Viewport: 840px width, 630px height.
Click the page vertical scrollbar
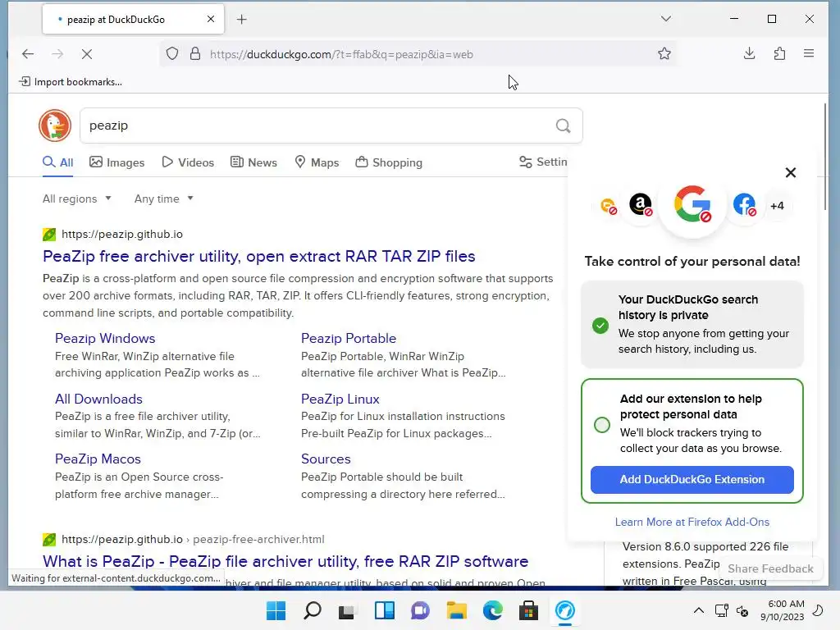tap(825, 157)
